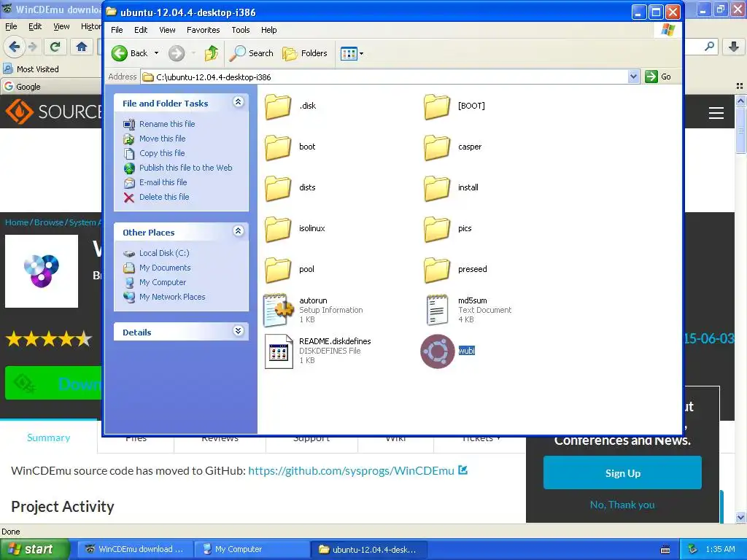Go to My Documents

point(165,268)
